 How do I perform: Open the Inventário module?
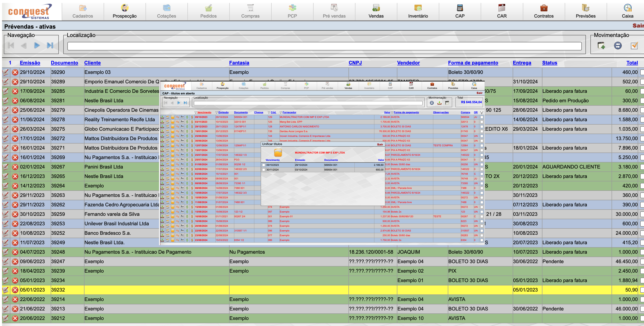pos(418,11)
